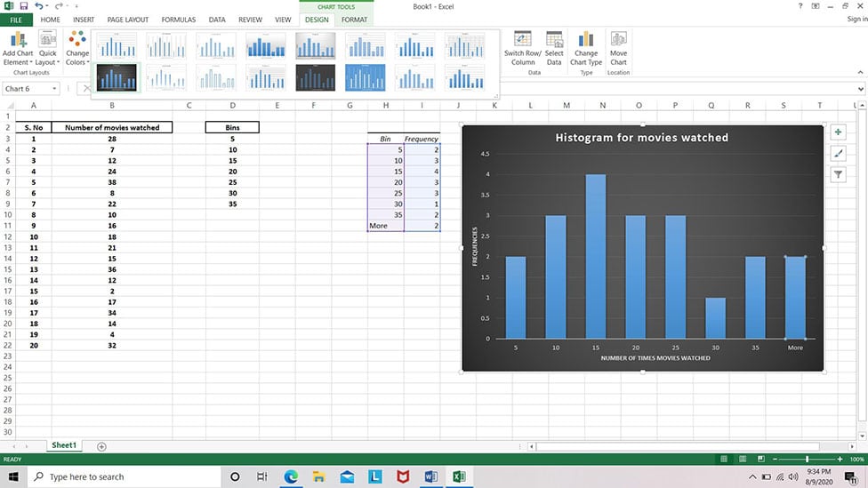Click Switch Row/Column
868x488 pixels.
(523, 48)
